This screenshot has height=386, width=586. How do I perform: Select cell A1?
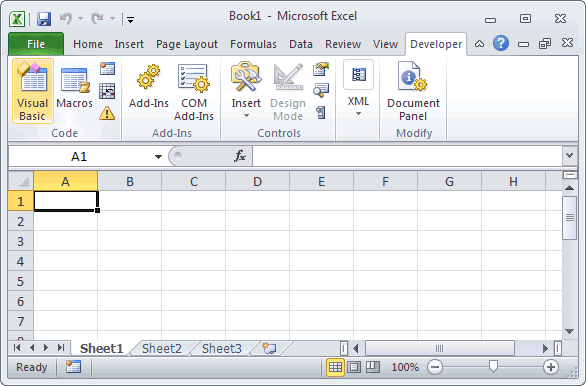pos(66,201)
